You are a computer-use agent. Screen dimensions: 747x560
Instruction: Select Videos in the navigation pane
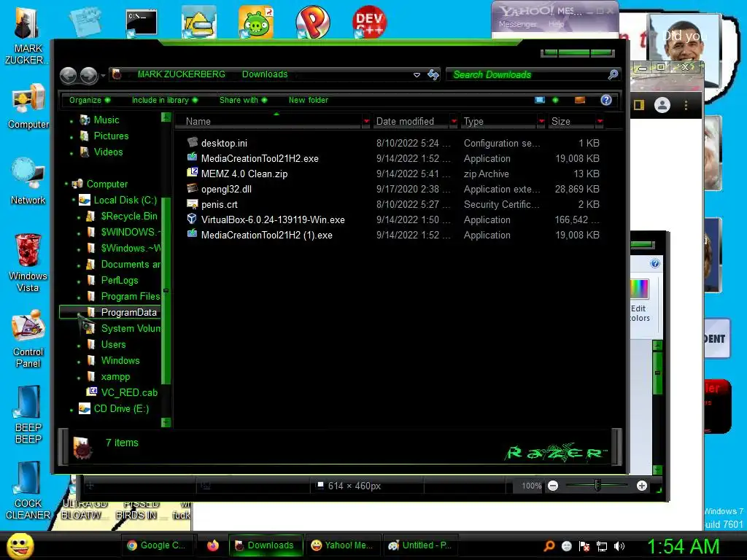(108, 152)
